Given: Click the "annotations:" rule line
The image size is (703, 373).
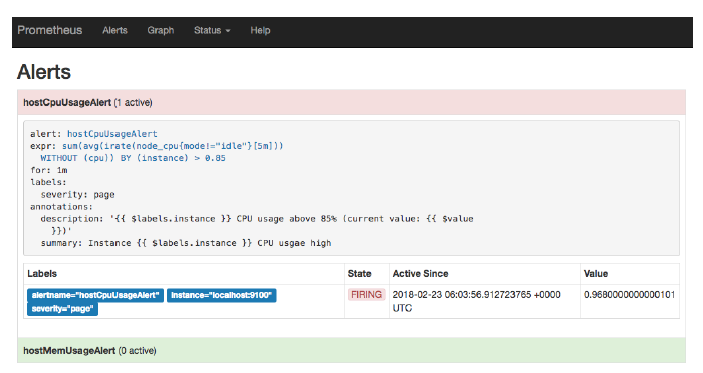Looking at the screenshot, I should [x=61, y=207].
